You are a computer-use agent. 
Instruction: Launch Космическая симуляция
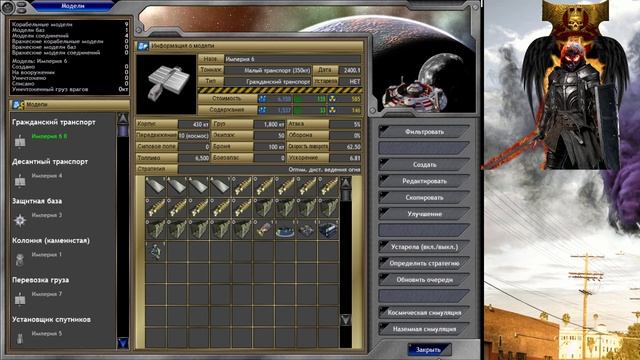pyautogui.click(x=424, y=313)
